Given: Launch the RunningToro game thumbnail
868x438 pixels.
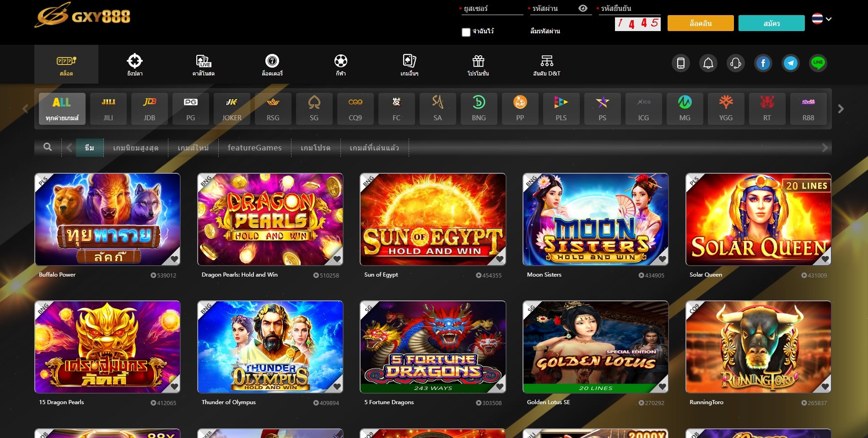Looking at the screenshot, I should [758, 347].
